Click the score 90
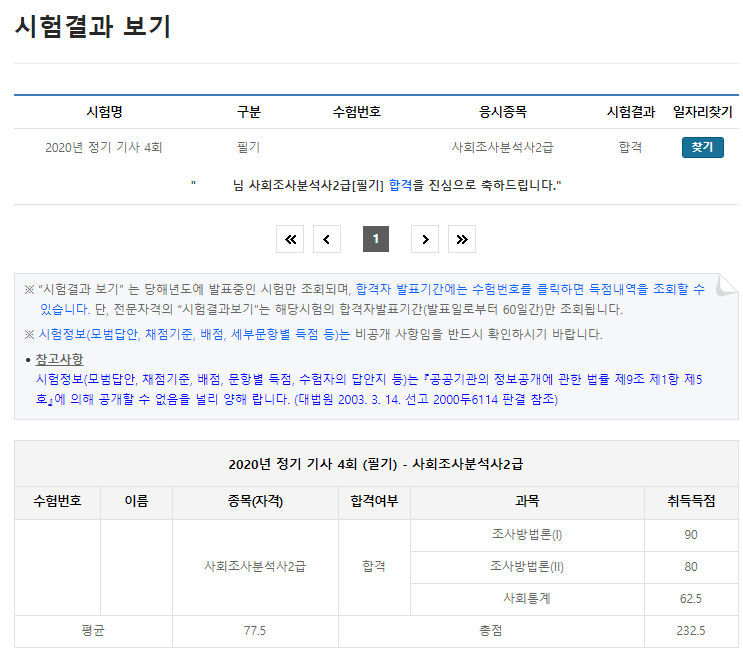 (x=691, y=535)
